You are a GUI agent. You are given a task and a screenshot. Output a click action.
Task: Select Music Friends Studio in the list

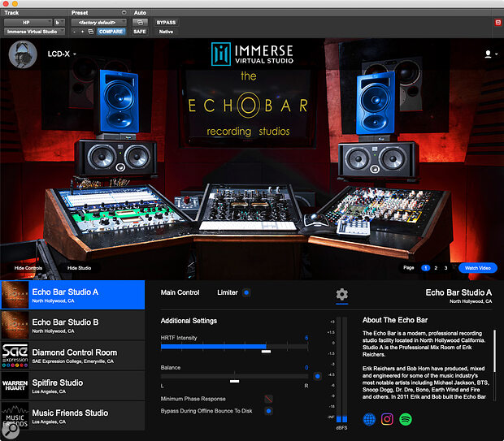[x=72, y=416]
